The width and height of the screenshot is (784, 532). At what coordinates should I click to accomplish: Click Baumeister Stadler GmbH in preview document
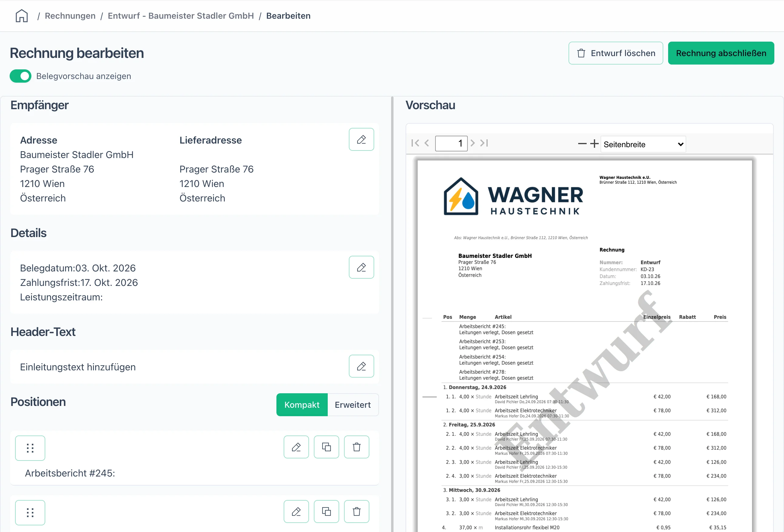tap(495, 256)
